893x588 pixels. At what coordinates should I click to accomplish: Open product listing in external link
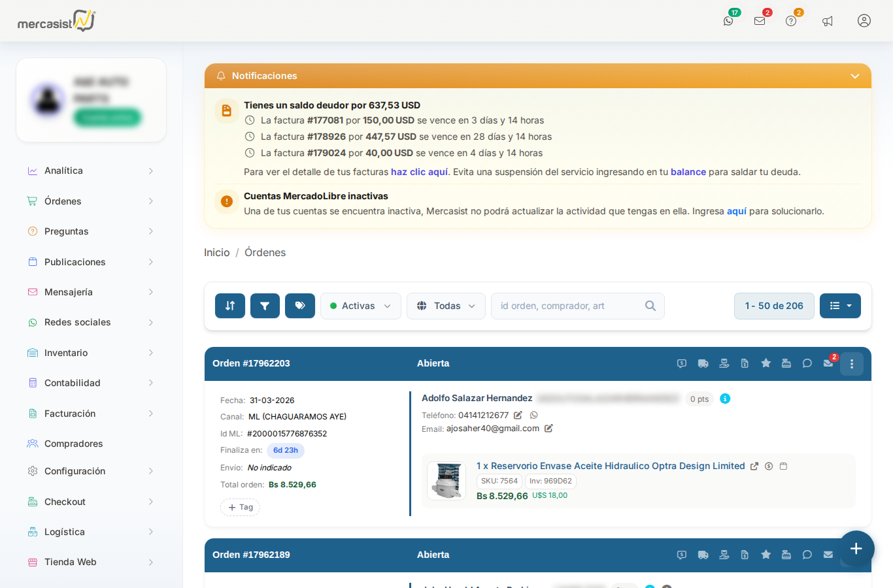[754, 466]
